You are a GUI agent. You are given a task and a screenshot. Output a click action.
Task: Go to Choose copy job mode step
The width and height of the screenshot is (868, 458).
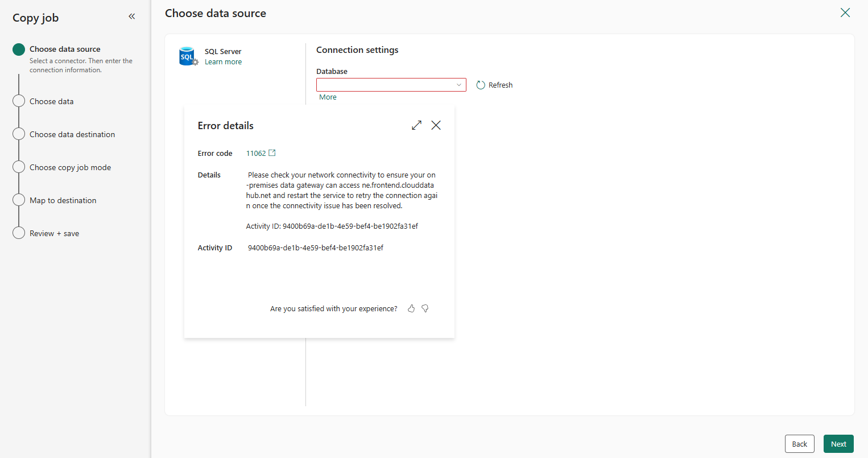(70, 167)
